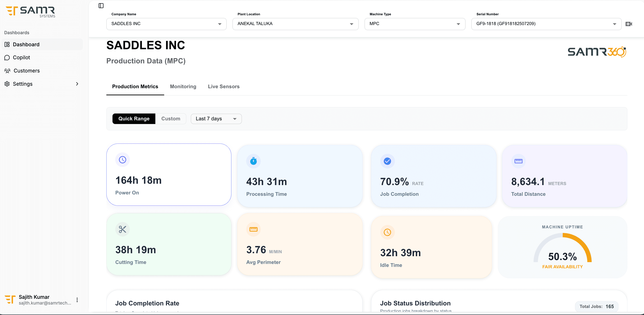This screenshot has height=315, width=644.
Task: Click the Total Jobs: 165 badge
Action: coord(597,307)
